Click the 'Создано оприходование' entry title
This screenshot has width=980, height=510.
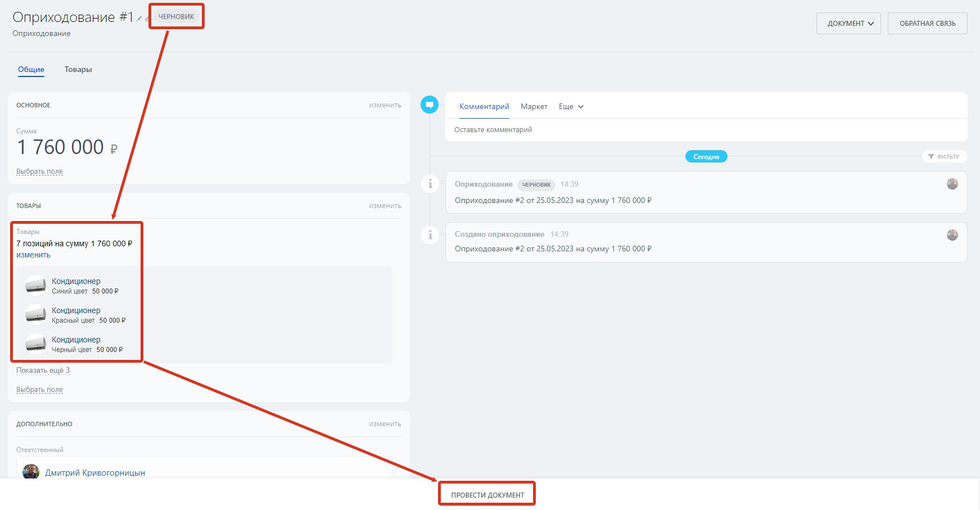[499, 234]
